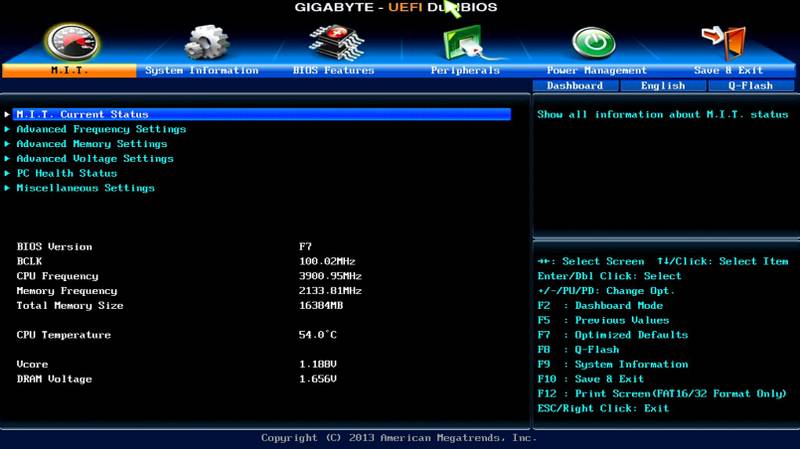Select the M.I.T. tab
This screenshot has height=449, width=800.
pos(69,70)
